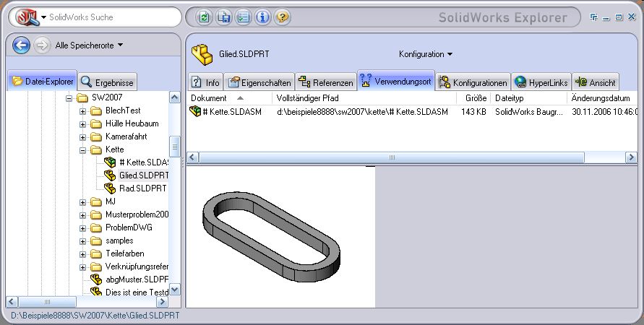
Task: Click the BlechTest folder icon
Action: (x=95, y=110)
